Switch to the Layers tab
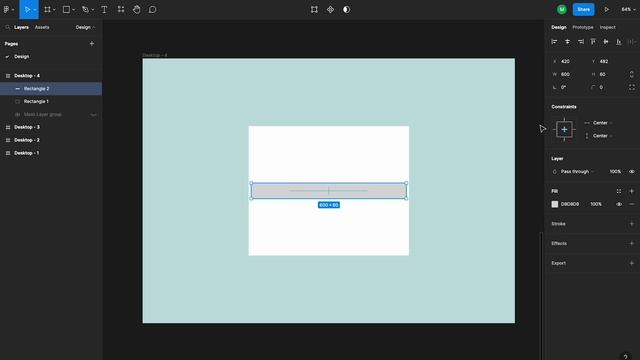640x360 pixels. [21, 27]
